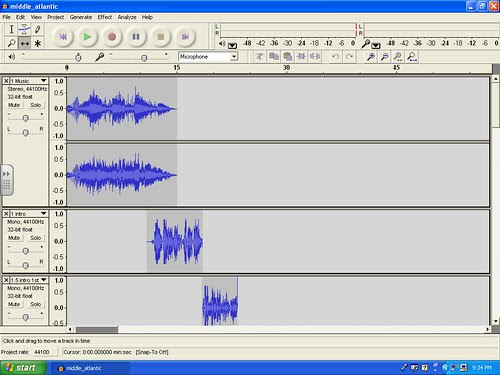Viewport: 500px width, 375px height.
Task: Click the Paste icon in edit toolbar
Action: [x=287, y=57]
